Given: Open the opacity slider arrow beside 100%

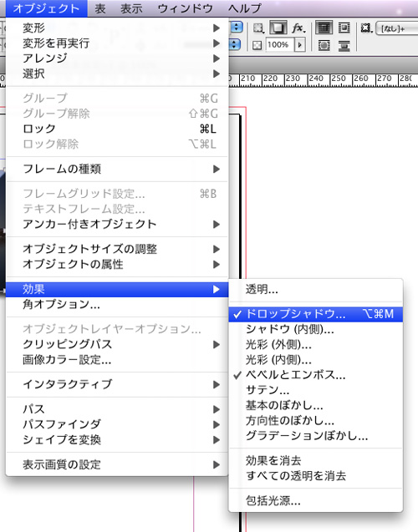Looking at the screenshot, I should point(299,45).
